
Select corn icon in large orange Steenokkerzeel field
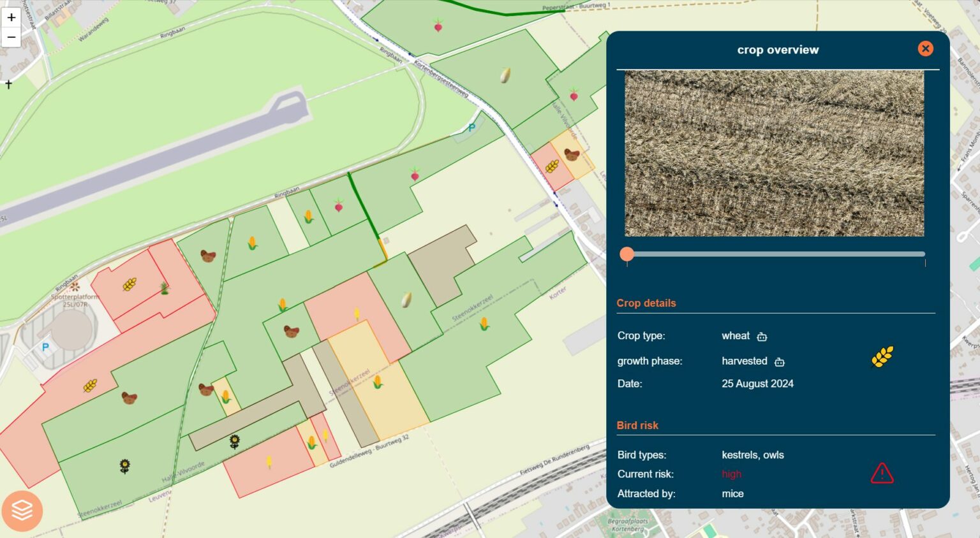378,382
